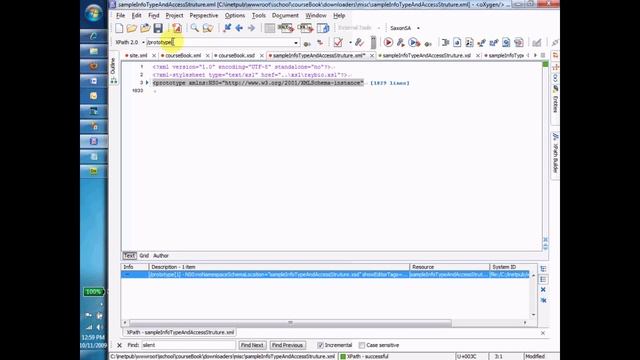The height and width of the screenshot is (360, 640).
Task: Open the validation options dropdown arrow
Action: [350, 42]
